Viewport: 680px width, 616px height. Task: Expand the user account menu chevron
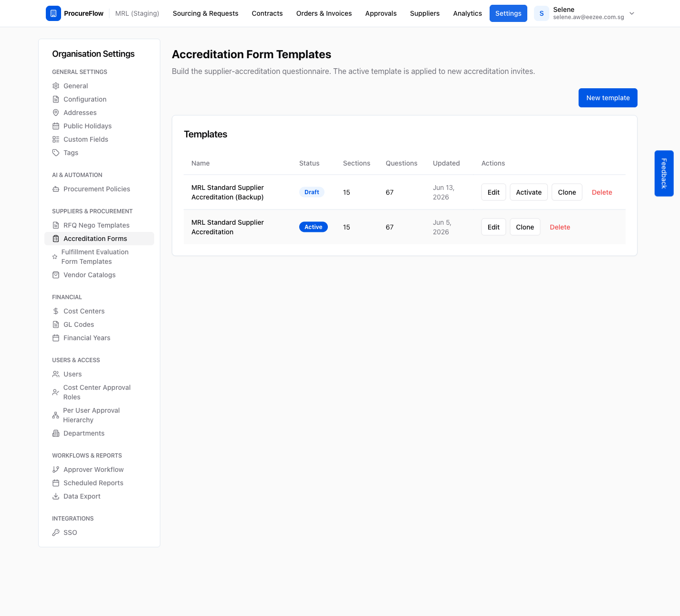coord(632,13)
